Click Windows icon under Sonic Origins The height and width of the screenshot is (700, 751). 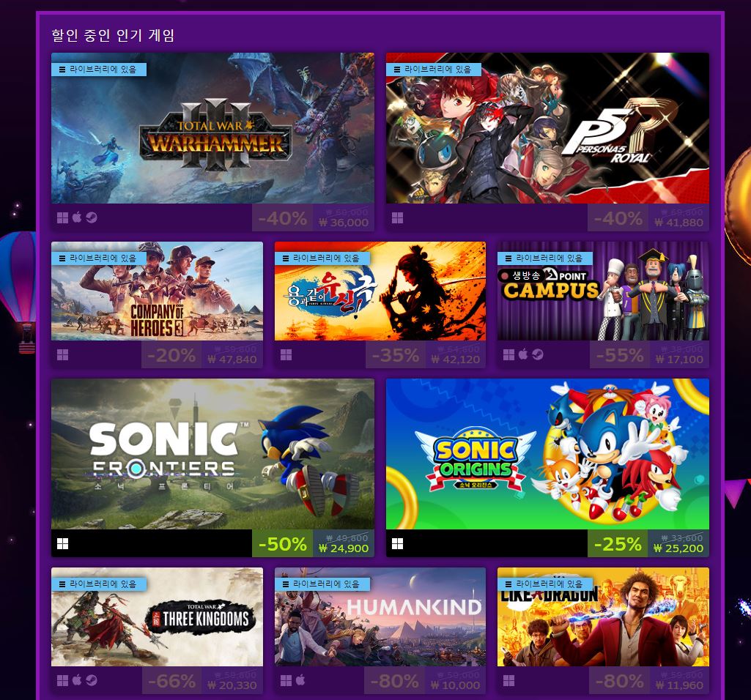[x=397, y=544]
